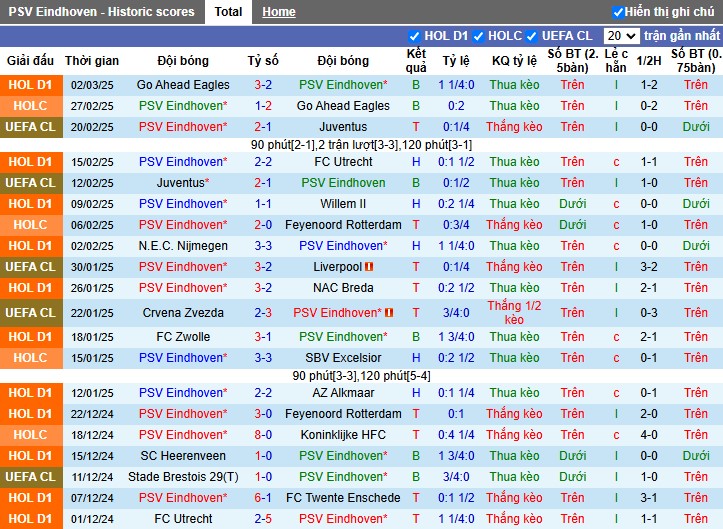The height and width of the screenshot is (529, 723).
Task: Open Willem II team link
Action: tap(343, 204)
